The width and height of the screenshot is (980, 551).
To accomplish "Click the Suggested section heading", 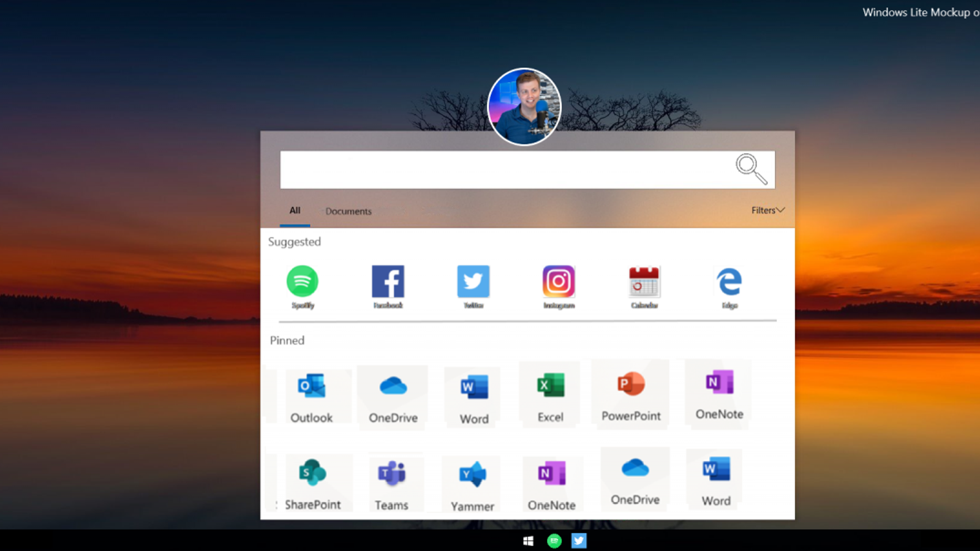I will coord(295,242).
